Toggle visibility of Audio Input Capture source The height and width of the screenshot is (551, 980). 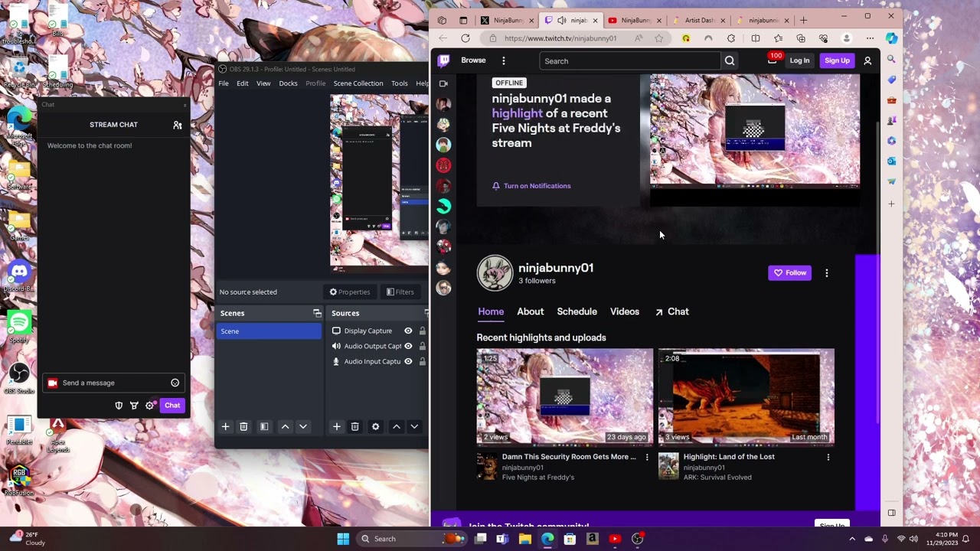pyautogui.click(x=408, y=361)
